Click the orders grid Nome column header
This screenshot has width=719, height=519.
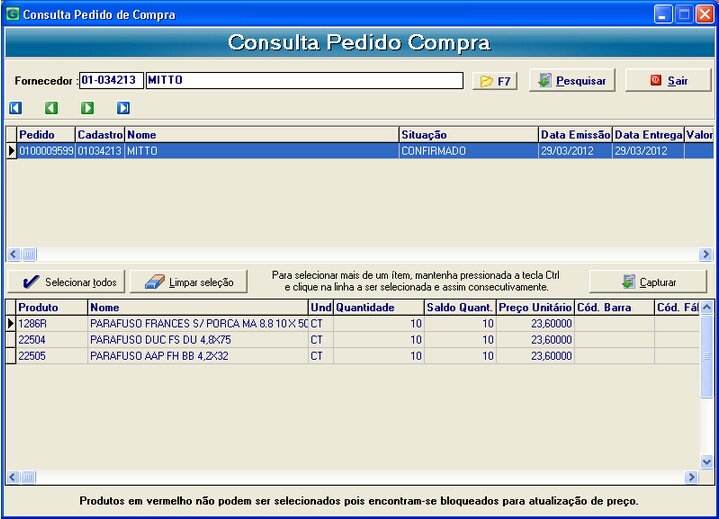[261, 135]
